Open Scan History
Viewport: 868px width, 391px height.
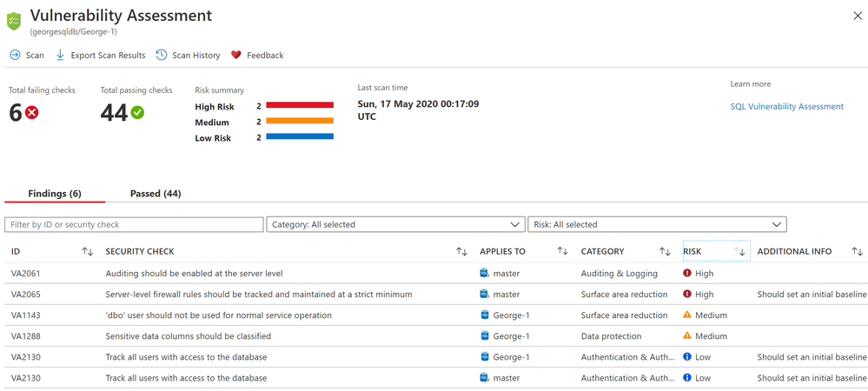coord(189,56)
